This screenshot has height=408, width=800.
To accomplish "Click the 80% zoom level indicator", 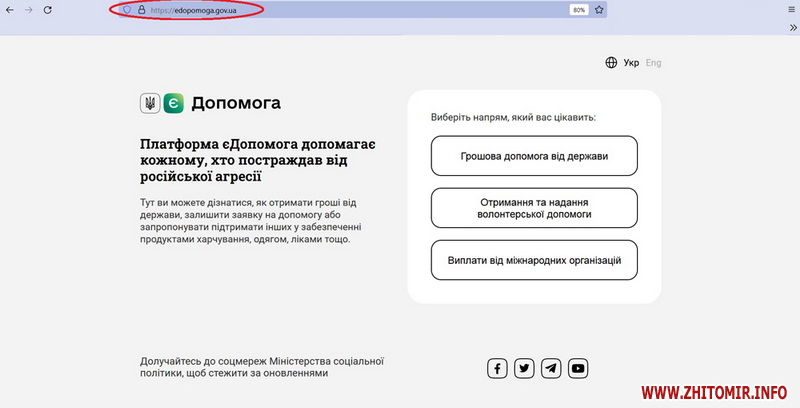I will [578, 9].
